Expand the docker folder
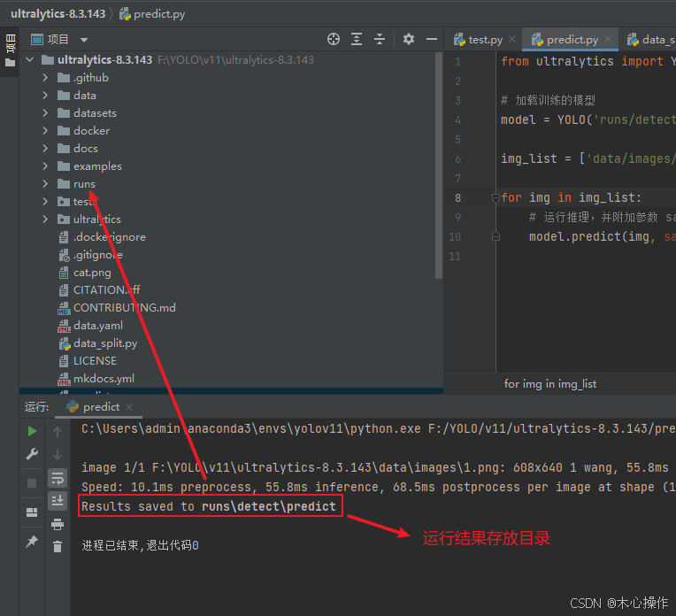The width and height of the screenshot is (676, 616). (x=45, y=130)
